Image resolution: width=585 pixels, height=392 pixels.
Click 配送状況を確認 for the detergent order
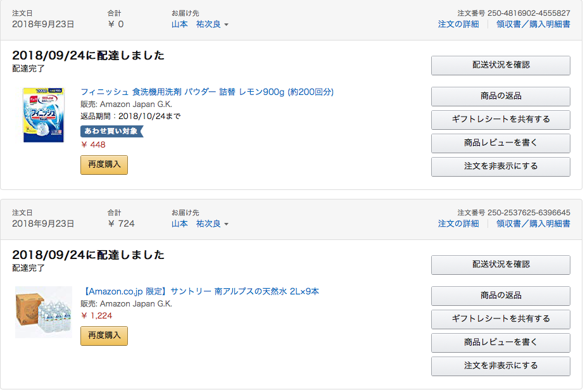(x=501, y=65)
